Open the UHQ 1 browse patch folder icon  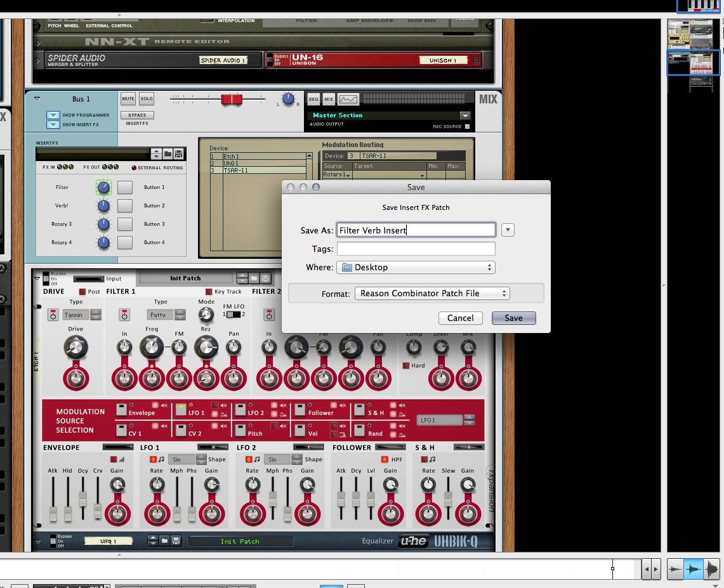click(164, 540)
